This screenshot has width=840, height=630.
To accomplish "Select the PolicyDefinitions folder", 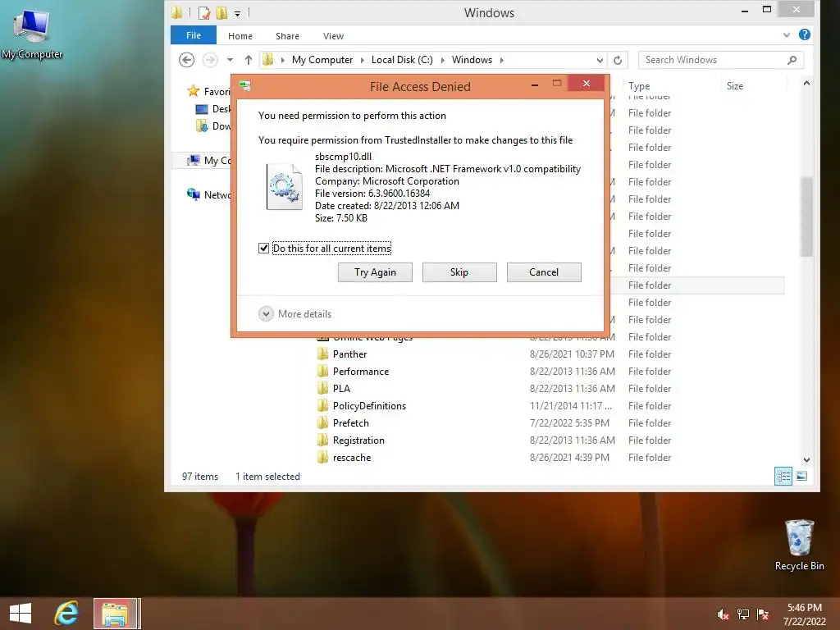I will click(369, 405).
